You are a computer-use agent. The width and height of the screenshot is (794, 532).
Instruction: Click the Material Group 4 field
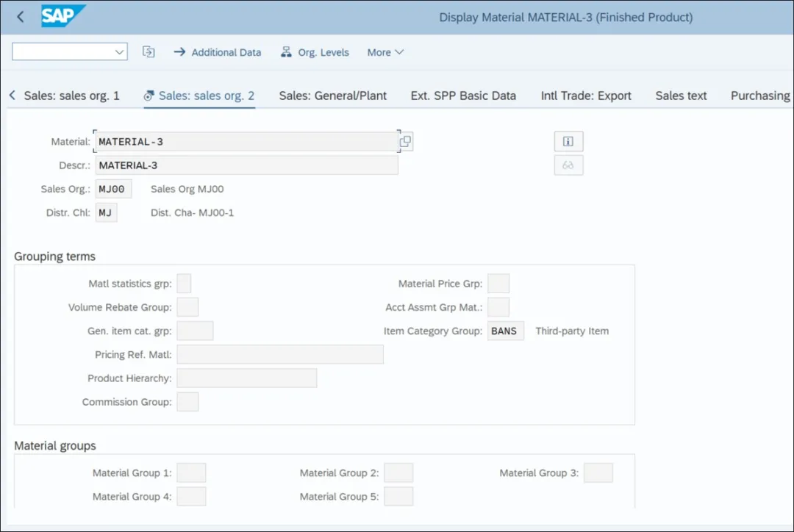click(x=191, y=497)
